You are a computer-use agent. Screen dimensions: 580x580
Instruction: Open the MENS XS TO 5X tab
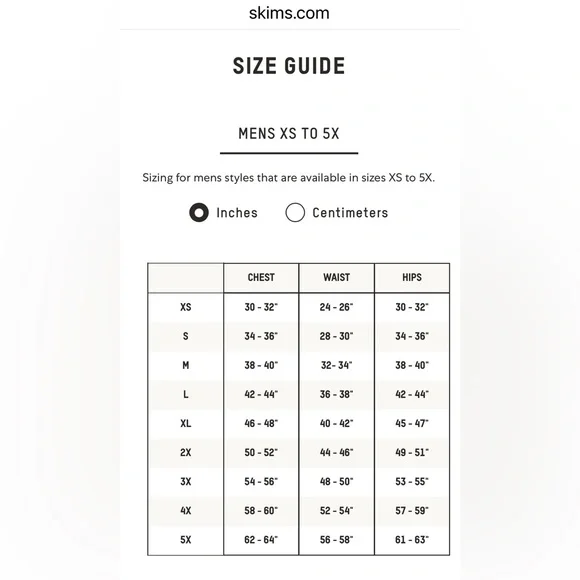[289, 134]
